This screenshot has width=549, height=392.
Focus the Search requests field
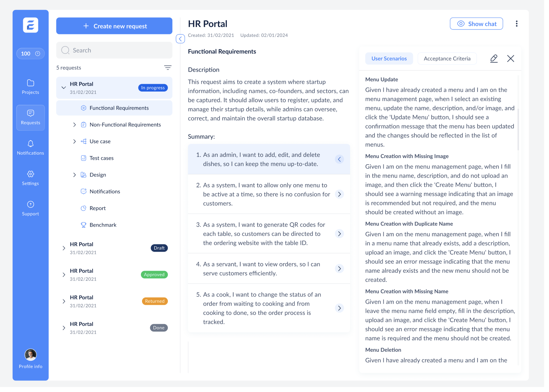(x=114, y=50)
